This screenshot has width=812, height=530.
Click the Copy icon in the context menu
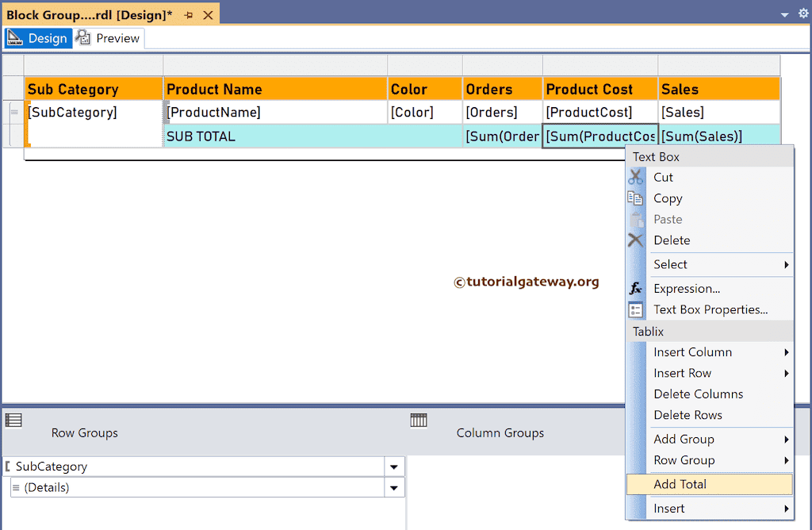(635, 198)
